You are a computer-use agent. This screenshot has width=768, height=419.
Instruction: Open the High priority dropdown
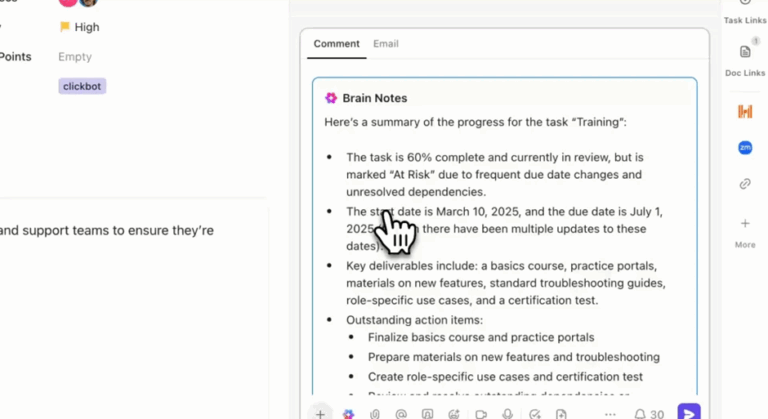[x=80, y=27]
